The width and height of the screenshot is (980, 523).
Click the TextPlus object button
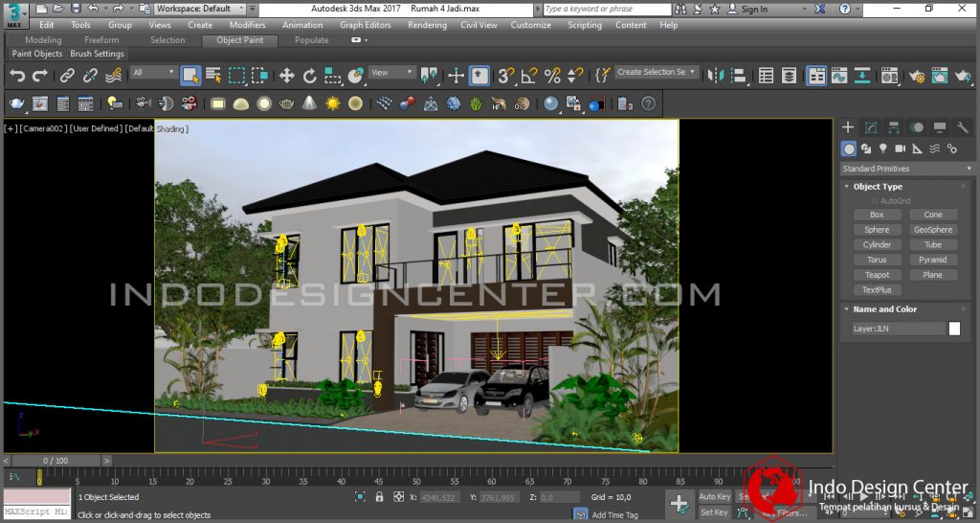tap(877, 289)
